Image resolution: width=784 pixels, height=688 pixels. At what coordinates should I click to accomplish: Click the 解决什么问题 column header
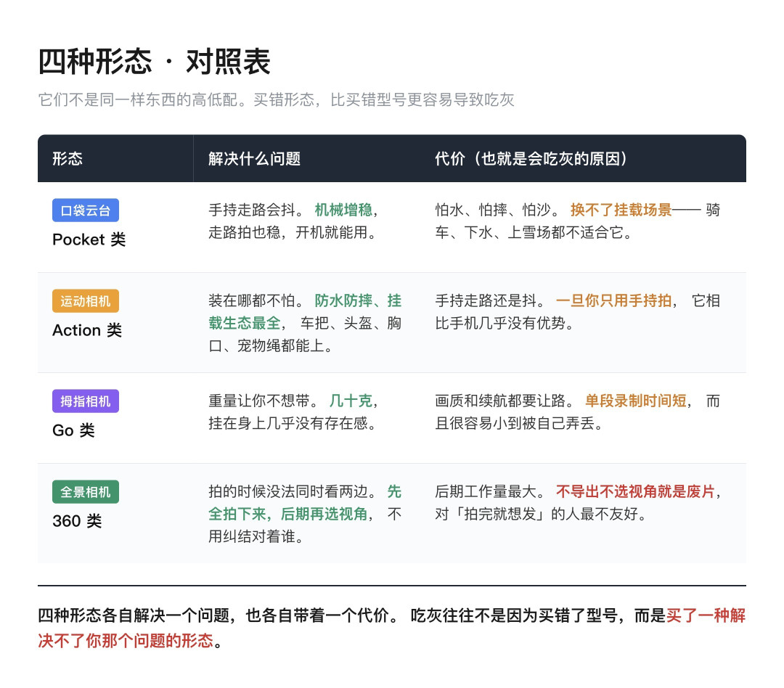click(x=255, y=159)
